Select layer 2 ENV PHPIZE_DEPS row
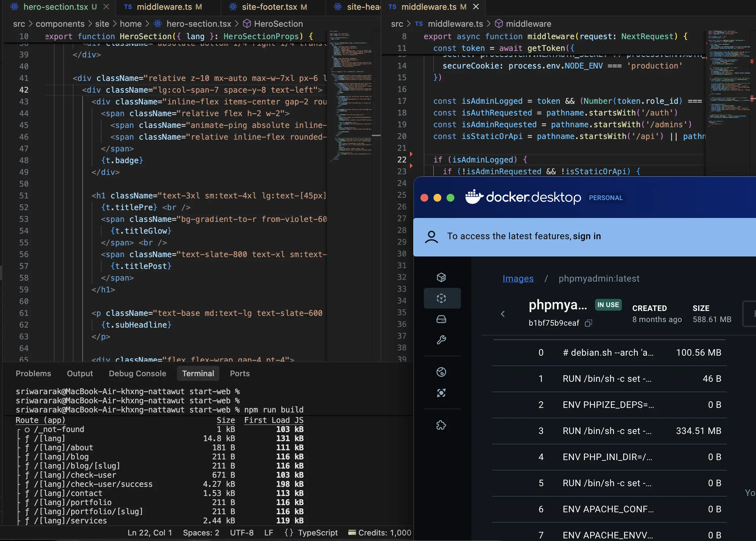Viewport: 756px width, 541px height. (609, 405)
